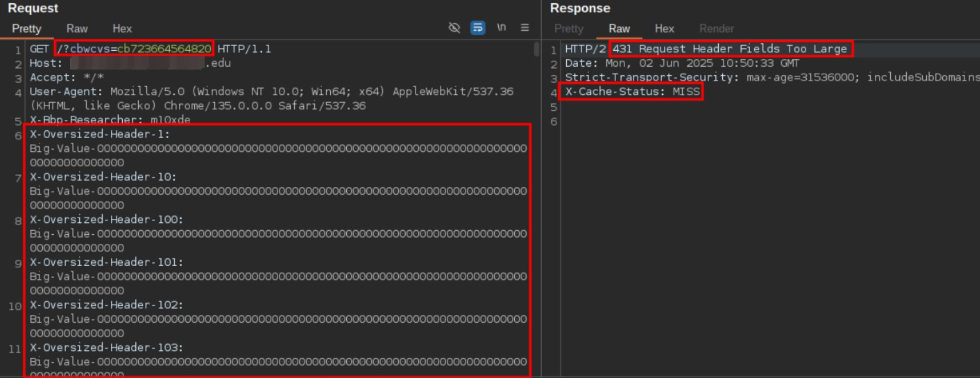Click the request scrollbar thumb

[x=536, y=49]
